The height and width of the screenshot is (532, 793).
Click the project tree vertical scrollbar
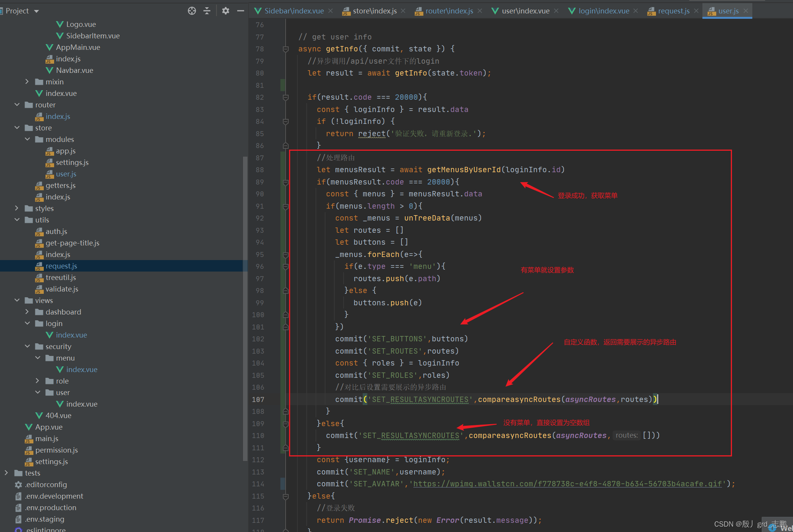tap(245, 307)
